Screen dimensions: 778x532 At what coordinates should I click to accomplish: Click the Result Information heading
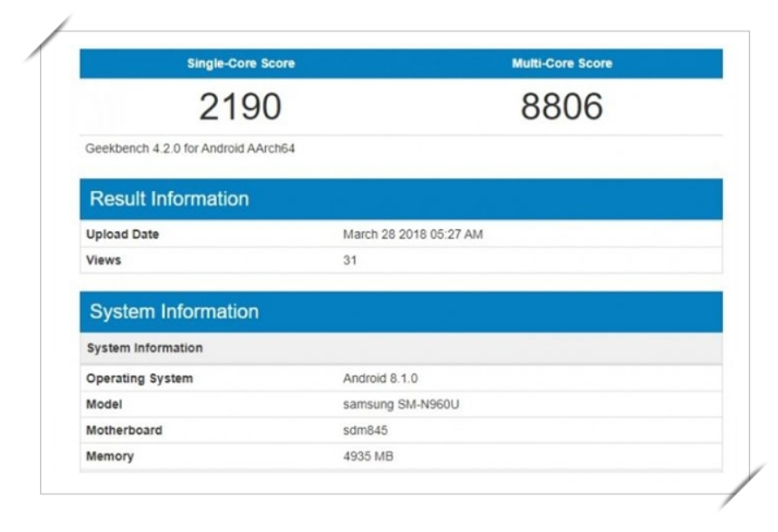pyautogui.click(x=169, y=199)
